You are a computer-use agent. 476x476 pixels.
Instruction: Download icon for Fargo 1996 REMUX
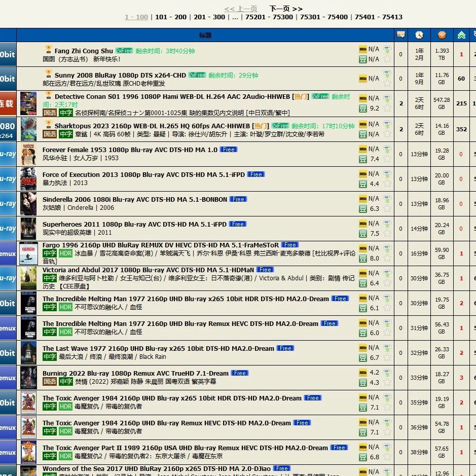pyautogui.click(x=387, y=248)
